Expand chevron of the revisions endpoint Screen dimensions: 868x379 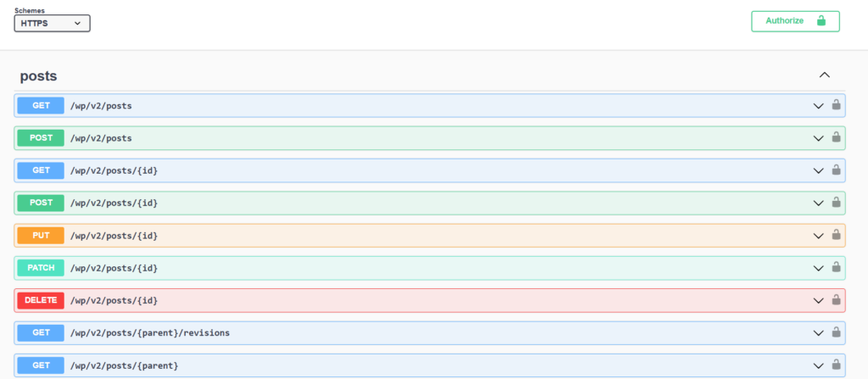(818, 333)
